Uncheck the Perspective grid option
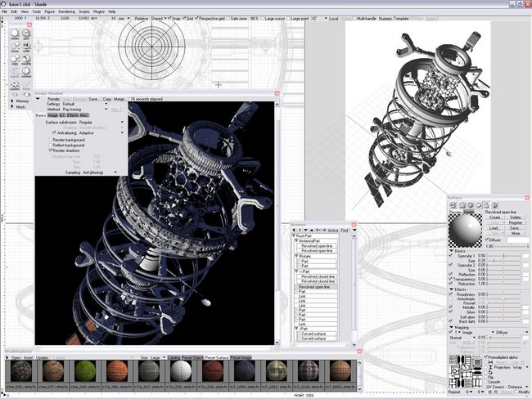The height and width of the screenshot is (399, 532). [x=199, y=16]
